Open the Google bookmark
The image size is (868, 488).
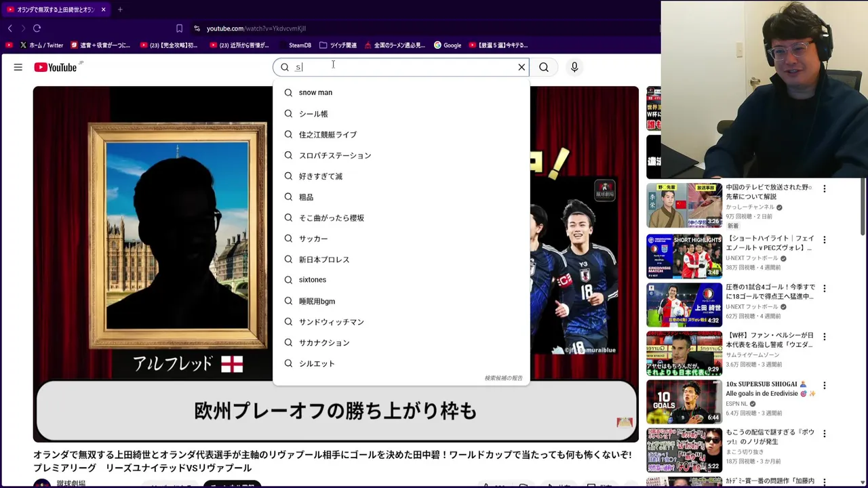(448, 45)
